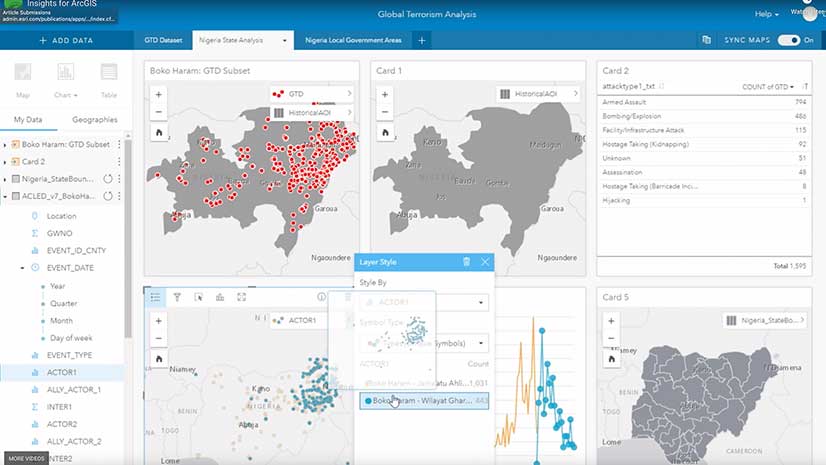The image size is (826, 465).
Task: Select the Location field
Action: pos(62,216)
